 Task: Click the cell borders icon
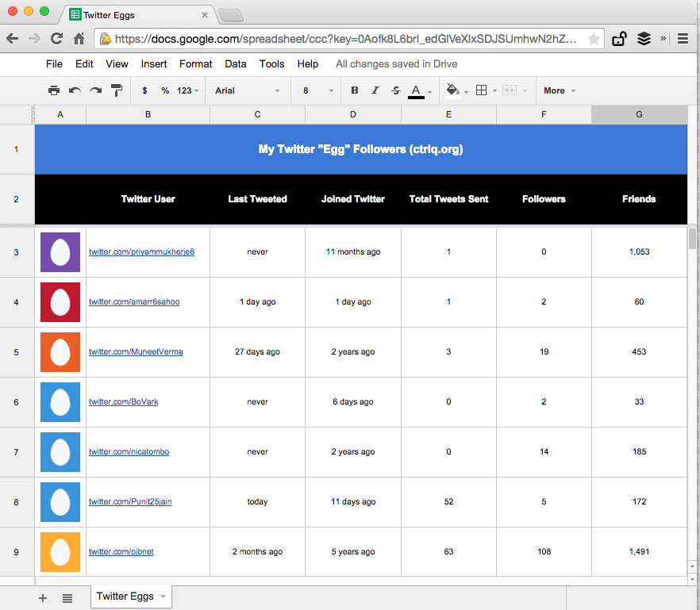point(481,90)
